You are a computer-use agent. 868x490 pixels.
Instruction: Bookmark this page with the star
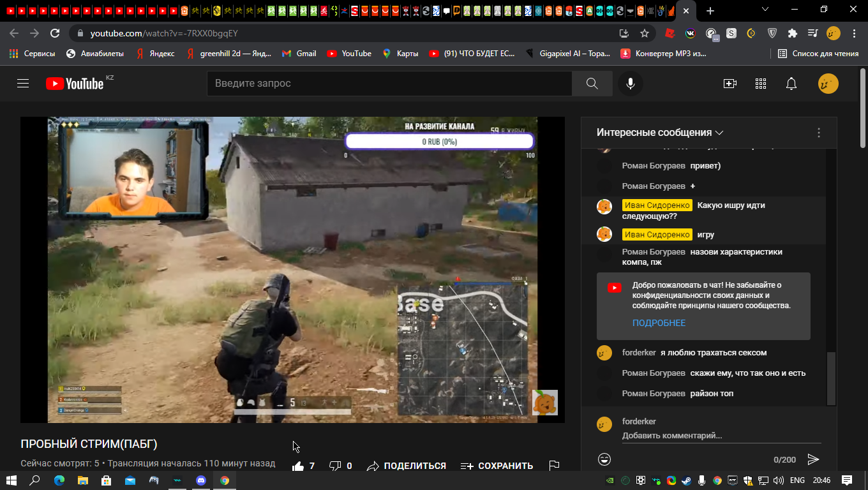click(x=645, y=33)
